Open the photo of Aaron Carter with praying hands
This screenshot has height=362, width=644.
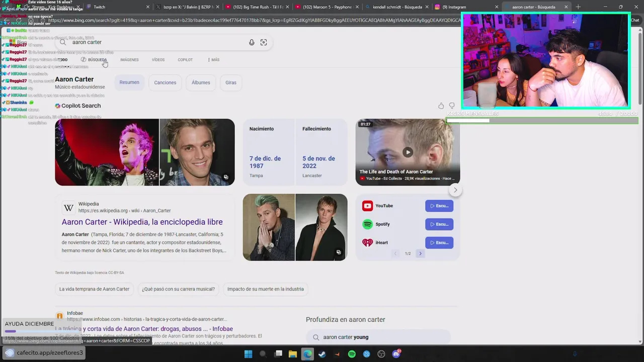coord(269,227)
